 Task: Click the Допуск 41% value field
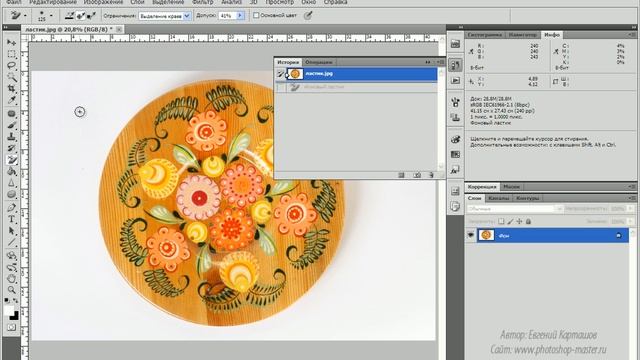(x=228, y=16)
